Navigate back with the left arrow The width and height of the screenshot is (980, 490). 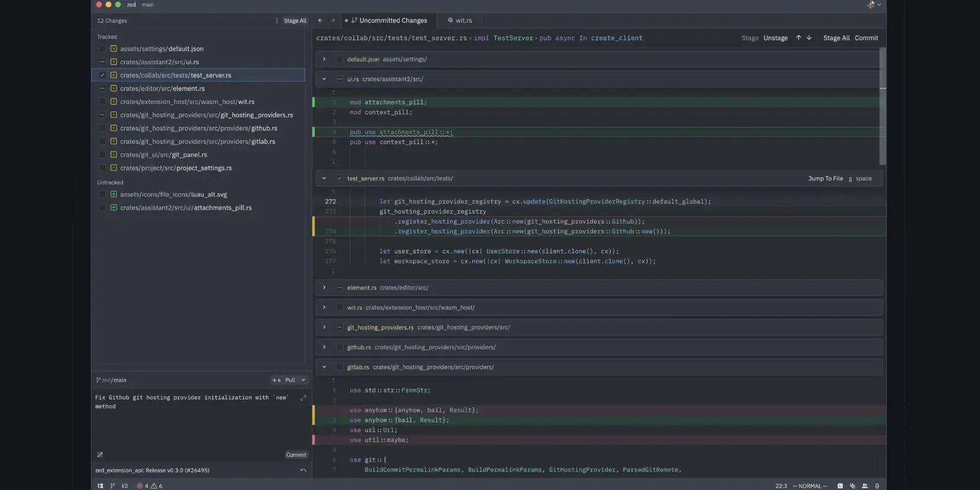pos(320,20)
